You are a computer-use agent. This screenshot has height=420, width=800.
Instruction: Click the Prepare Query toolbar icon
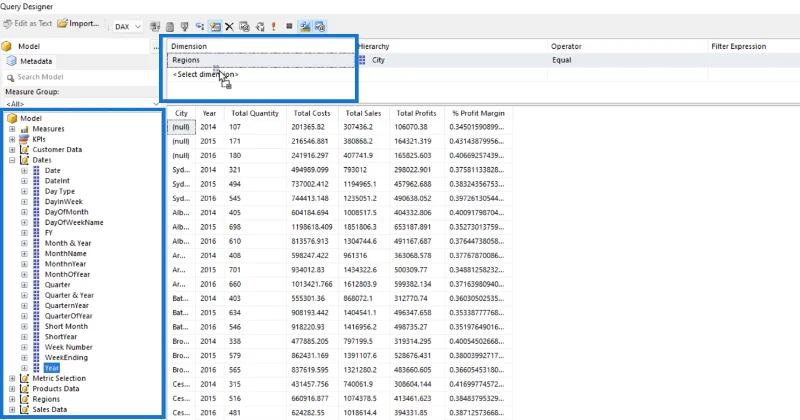pyautogui.click(x=260, y=27)
